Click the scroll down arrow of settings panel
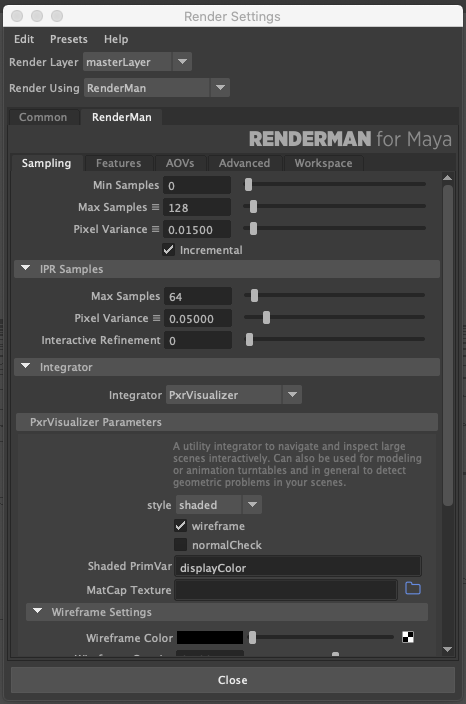The width and height of the screenshot is (466, 704). tap(448, 649)
